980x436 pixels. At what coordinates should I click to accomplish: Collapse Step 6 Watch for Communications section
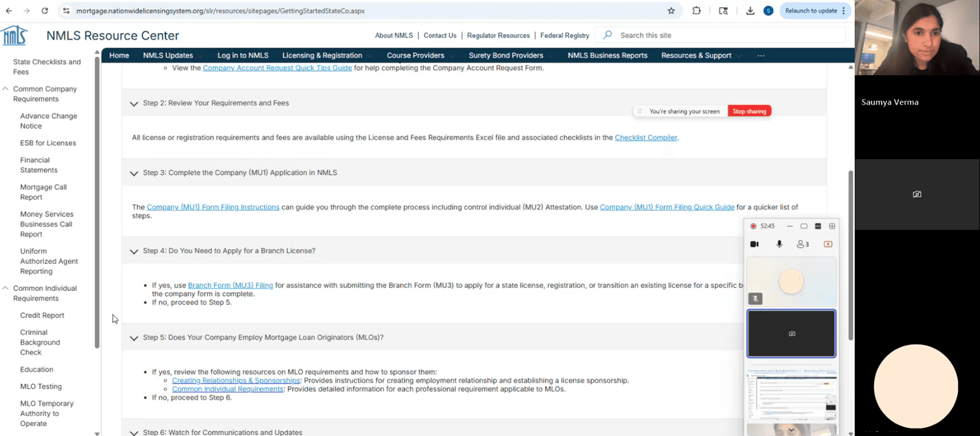(134, 433)
